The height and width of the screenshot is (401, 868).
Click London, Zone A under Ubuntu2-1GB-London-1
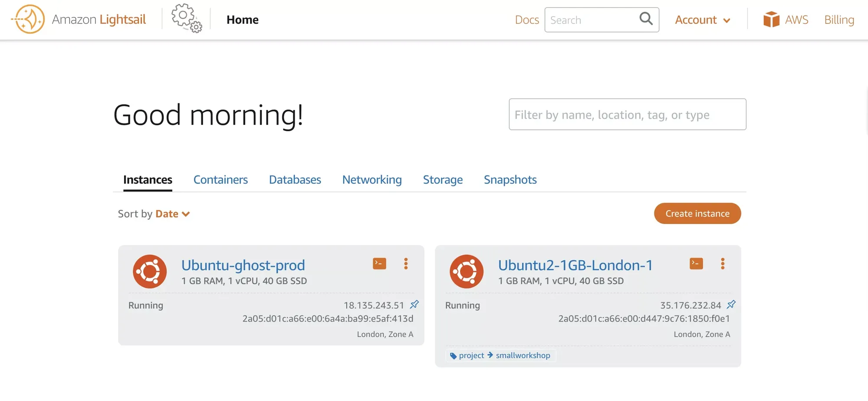702,334
